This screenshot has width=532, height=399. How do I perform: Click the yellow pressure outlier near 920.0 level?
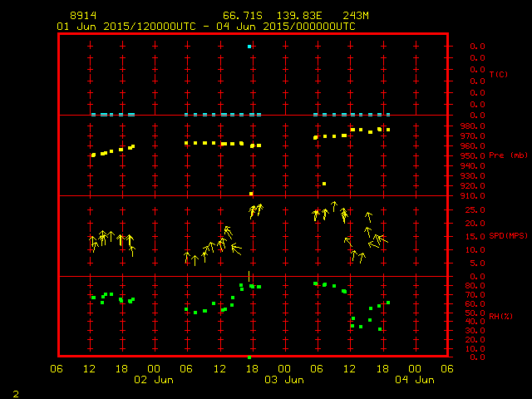(324, 184)
